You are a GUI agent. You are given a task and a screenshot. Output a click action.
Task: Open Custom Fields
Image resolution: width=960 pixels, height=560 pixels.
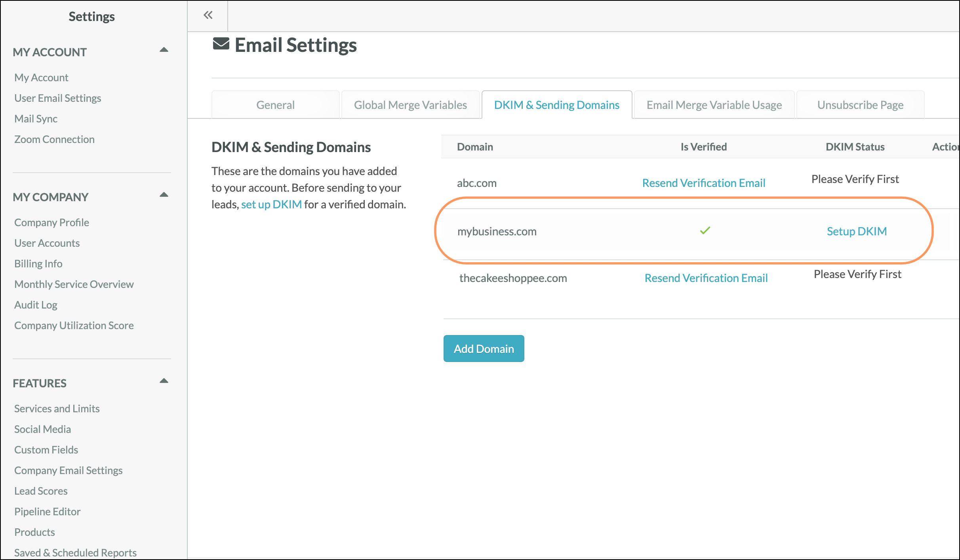(46, 450)
